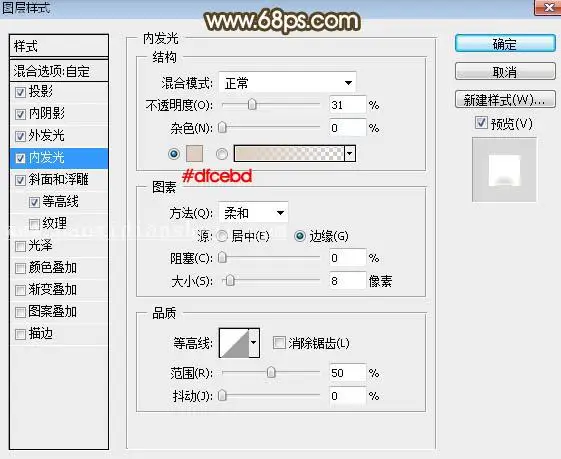The height and width of the screenshot is (459, 561).
Task: Select the 投影 label in style list
Action: tap(40, 92)
